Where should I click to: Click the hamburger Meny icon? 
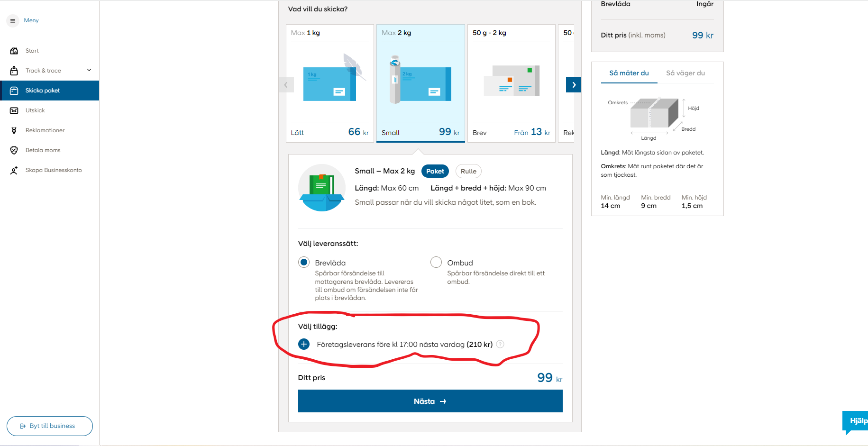pos(13,21)
